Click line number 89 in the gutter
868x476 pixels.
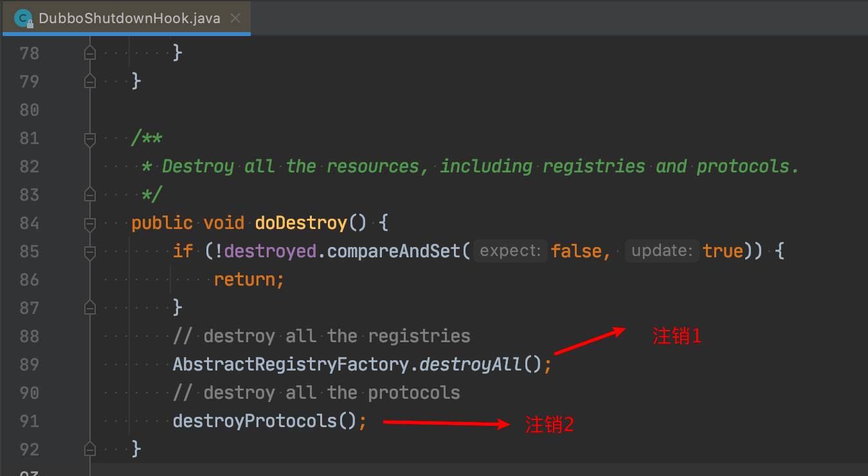30,365
